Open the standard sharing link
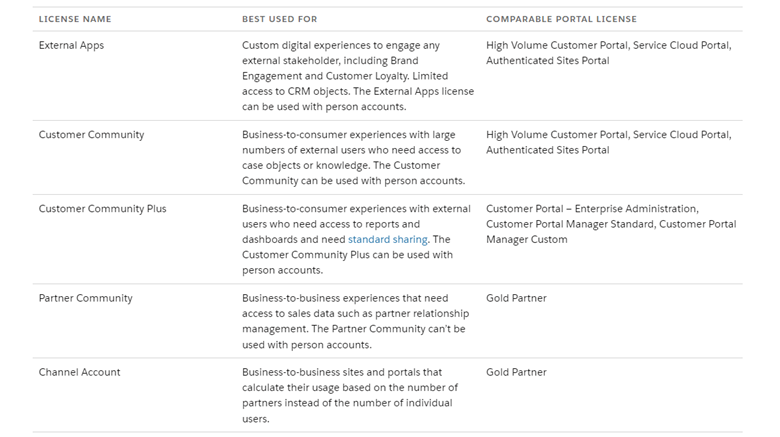The width and height of the screenshot is (780, 437). click(388, 239)
